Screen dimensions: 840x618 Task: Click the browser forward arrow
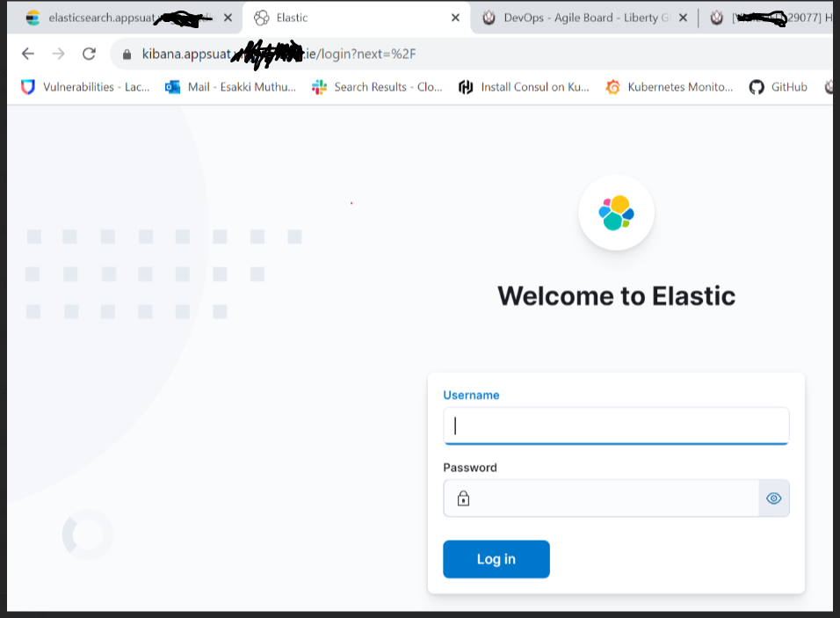(x=58, y=54)
